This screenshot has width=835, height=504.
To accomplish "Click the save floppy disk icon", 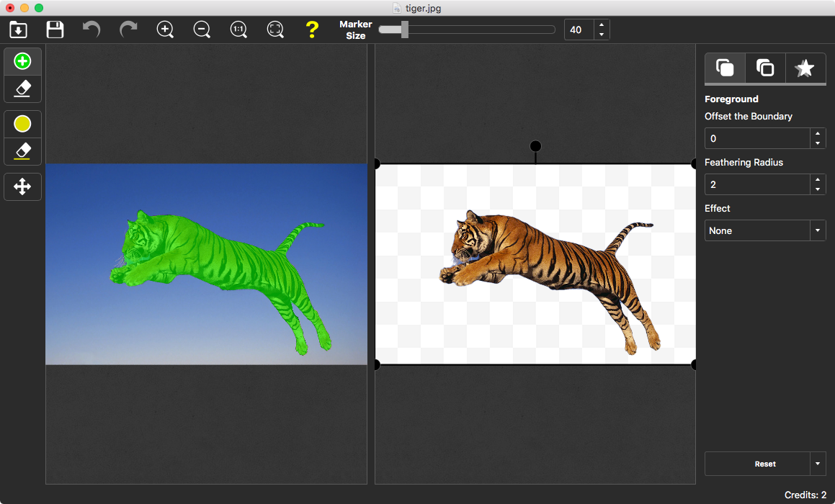I will point(55,30).
